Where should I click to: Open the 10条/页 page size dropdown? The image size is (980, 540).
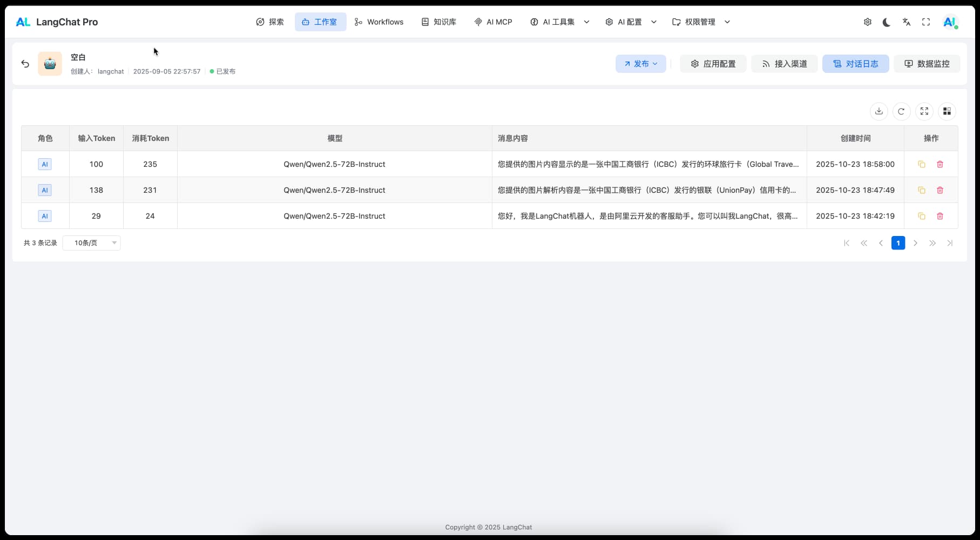[x=91, y=243]
